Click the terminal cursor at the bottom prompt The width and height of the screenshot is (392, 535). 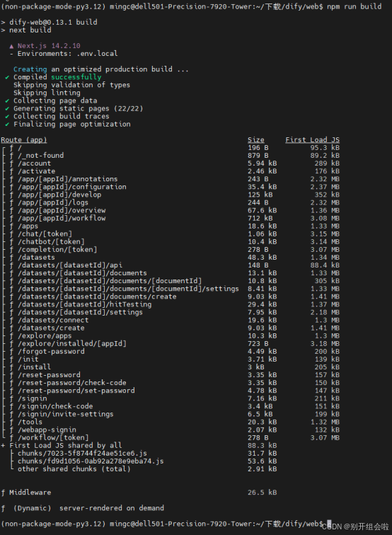329,524
